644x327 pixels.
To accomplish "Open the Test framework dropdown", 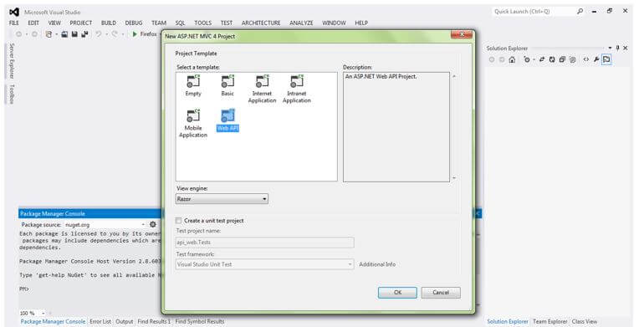I will pyautogui.click(x=265, y=264).
